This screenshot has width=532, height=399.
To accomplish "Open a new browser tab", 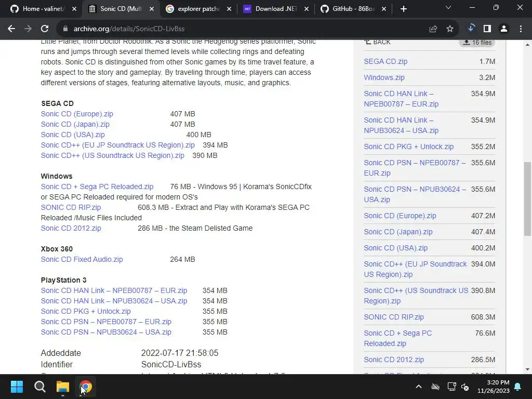I will click(403, 9).
